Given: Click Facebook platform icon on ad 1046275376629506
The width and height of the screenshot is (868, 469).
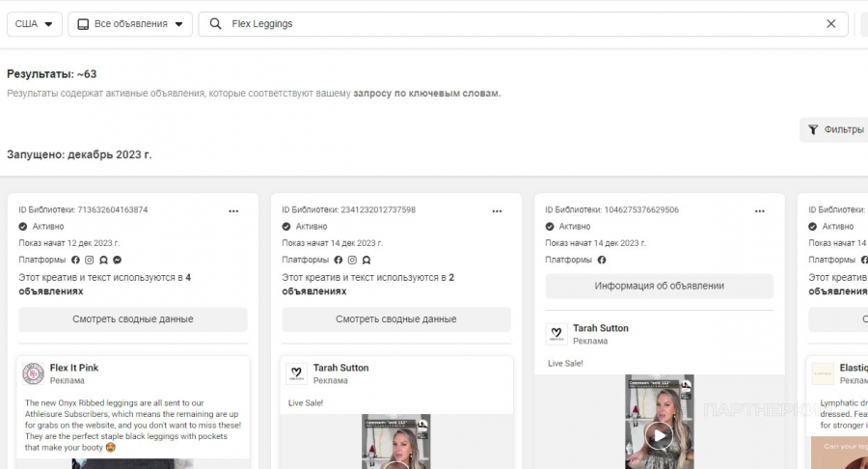Looking at the screenshot, I should (x=602, y=260).
